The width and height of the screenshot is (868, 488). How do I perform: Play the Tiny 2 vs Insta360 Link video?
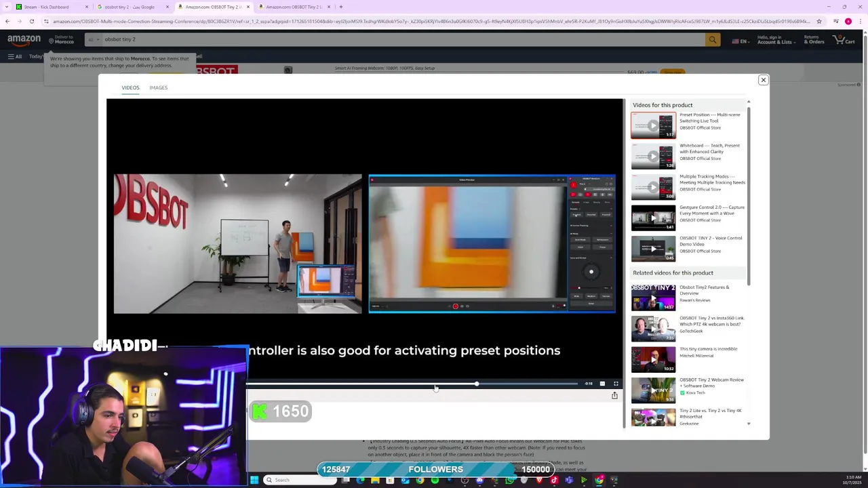(x=653, y=329)
